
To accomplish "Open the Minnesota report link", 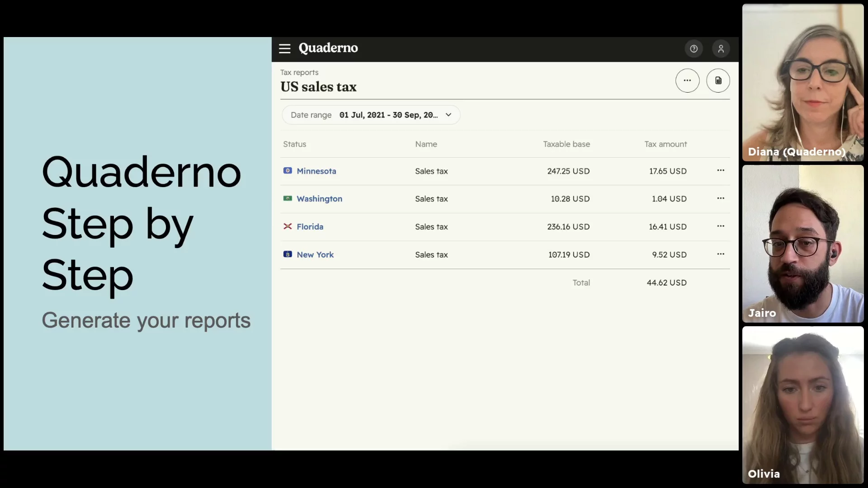I will point(316,171).
